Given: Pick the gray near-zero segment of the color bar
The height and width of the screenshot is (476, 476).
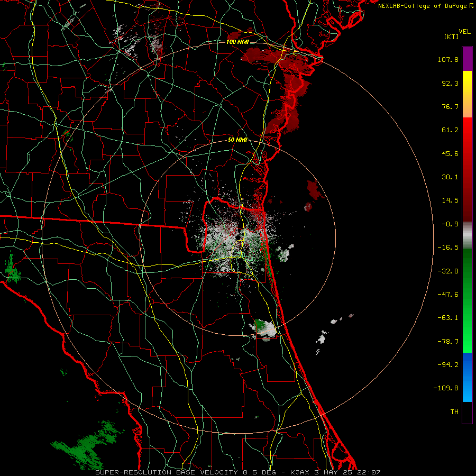Looking at the screenshot, I should (467, 235).
